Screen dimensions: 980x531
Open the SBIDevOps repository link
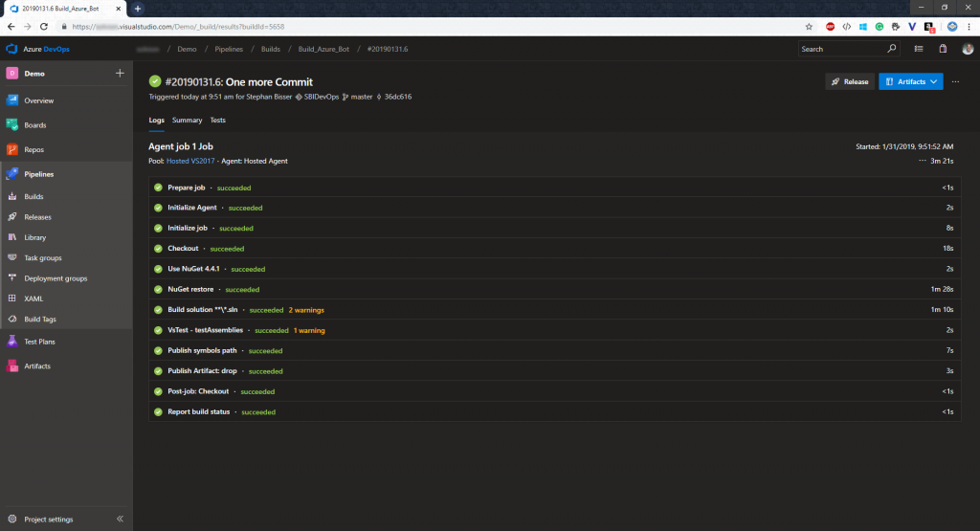[322, 97]
